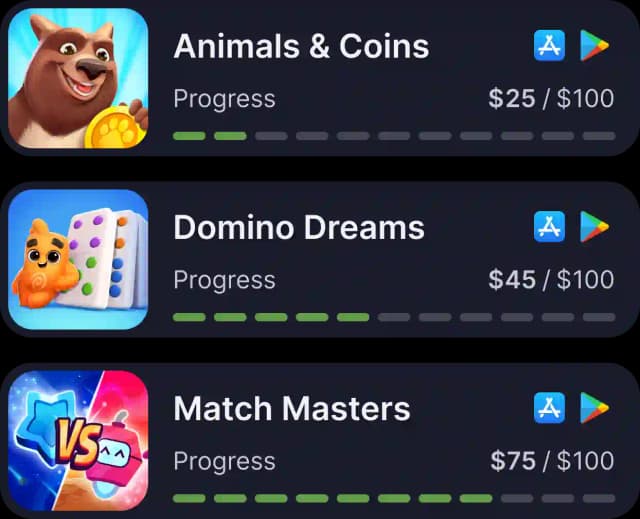
Task: Click last green segment of Match Masters progress bar
Action: pyautogui.click(x=476, y=498)
